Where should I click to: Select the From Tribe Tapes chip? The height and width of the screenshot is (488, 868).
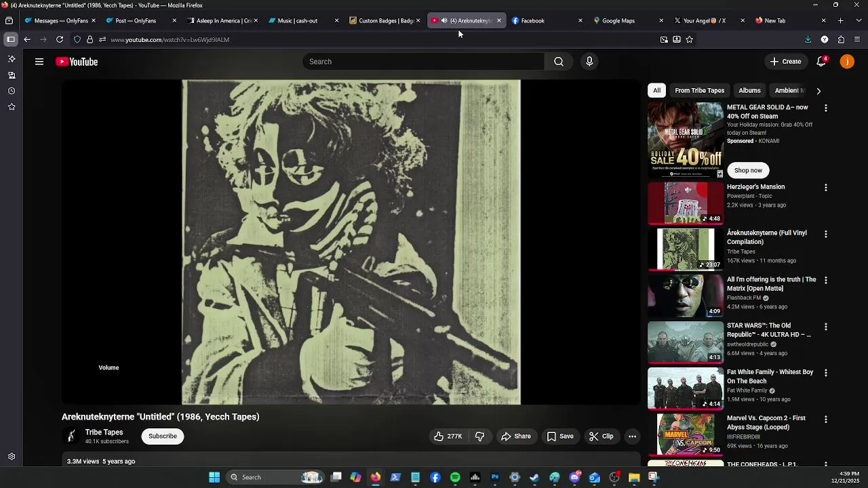click(699, 90)
